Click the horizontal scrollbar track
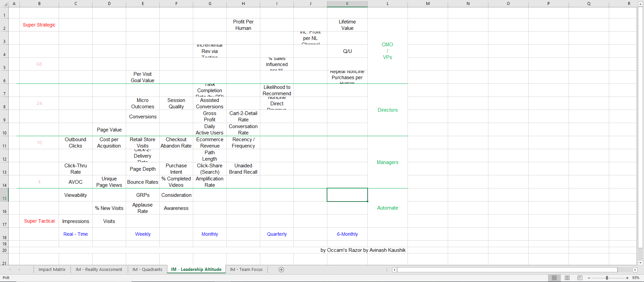Image resolution: width=644 pixels, height=282 pixels. (x=625, y=270)
